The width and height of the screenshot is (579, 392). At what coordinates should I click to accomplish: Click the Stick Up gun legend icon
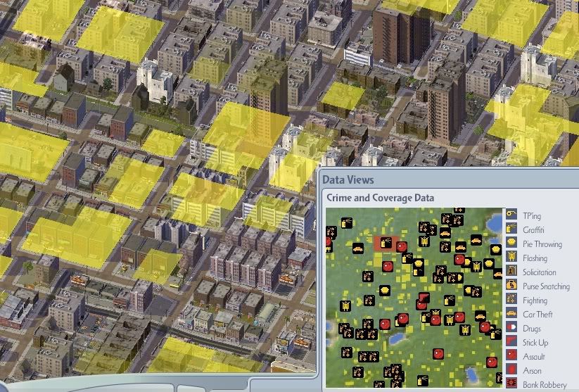tap(511, 341)
